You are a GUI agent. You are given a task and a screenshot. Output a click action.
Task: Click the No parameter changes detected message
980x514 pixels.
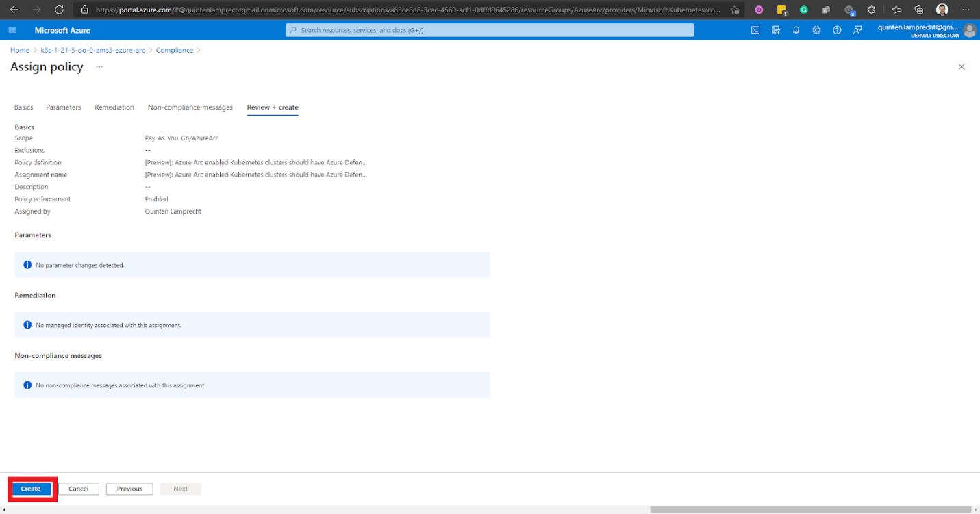[80, 265]
